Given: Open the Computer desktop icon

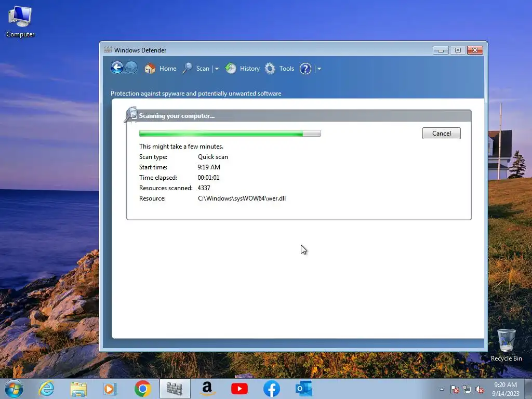Looking at the screenshot, I should [x=20, y=22].
